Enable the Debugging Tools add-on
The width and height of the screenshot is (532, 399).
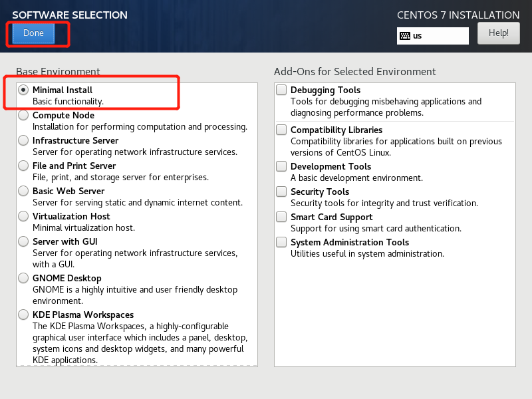pos(282,90)
